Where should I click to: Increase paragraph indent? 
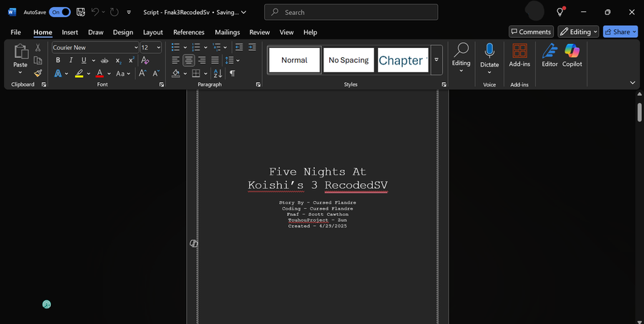252,47
